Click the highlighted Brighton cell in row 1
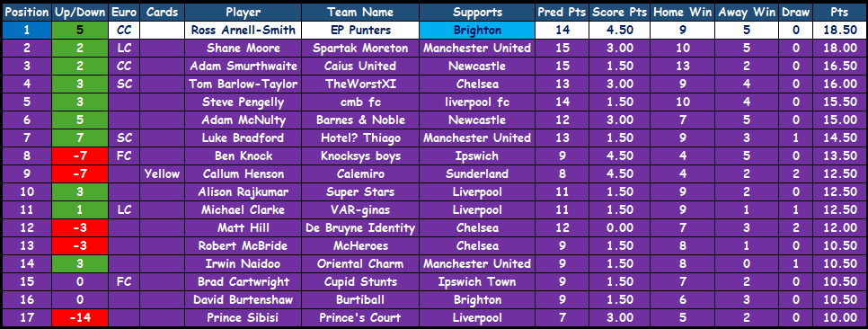The height and width of the screenshot is (329, 868). tap(477, 31)
